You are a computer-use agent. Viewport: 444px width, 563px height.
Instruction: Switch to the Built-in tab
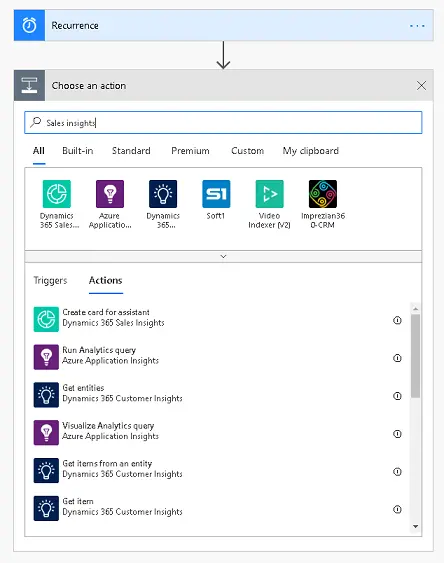point(78,151)
